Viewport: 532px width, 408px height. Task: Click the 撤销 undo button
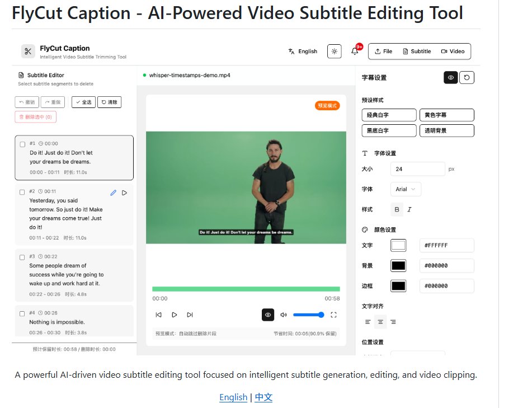tap(27, 102)
